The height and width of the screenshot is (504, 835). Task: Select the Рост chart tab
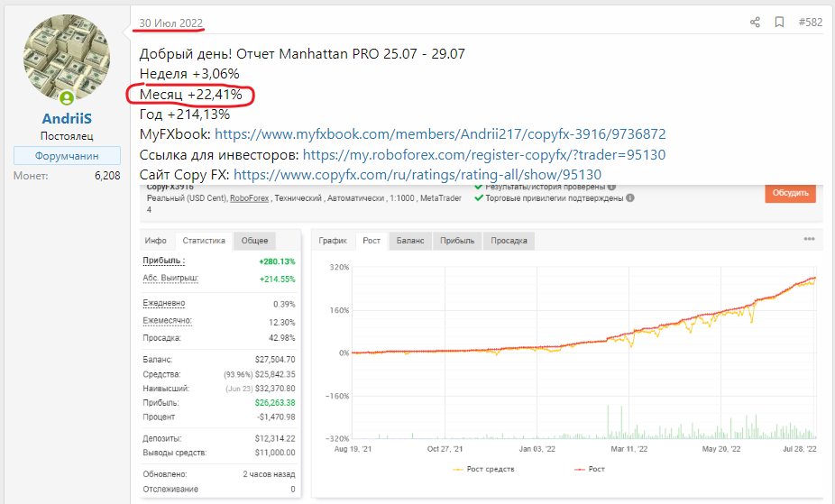coord(372,241)
